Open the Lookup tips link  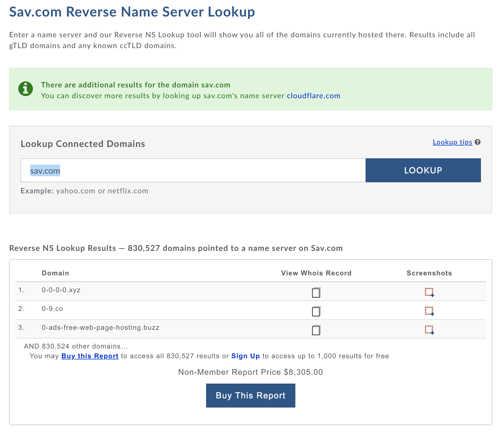(x=452, y=142)
